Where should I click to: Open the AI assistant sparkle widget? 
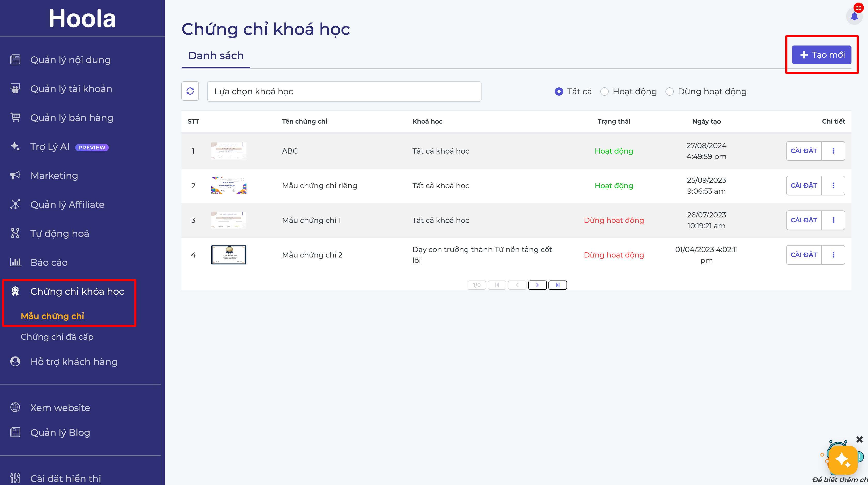pyautogui.click(x=843, y=460)
